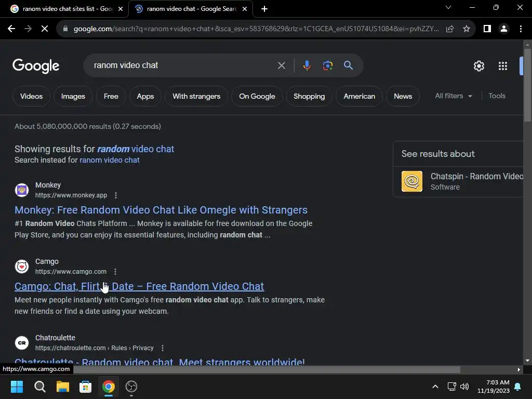The image size is (532, 399).
Task: Show hidden system tray icons chevron
Action: [435, 387]
